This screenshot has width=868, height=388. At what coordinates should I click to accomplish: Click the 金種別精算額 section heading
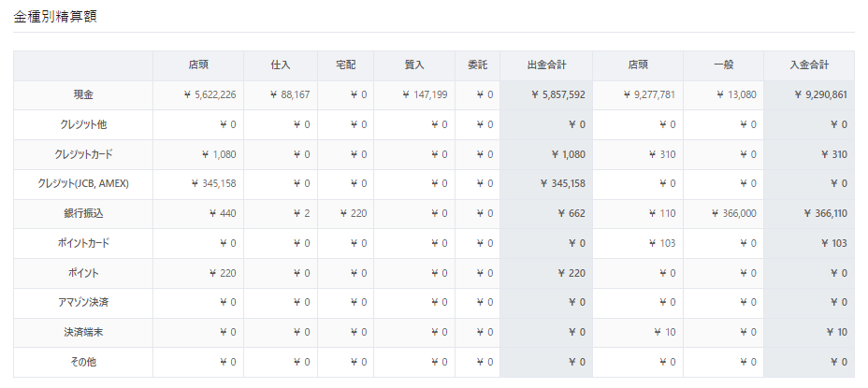click(x=54, y=17)
